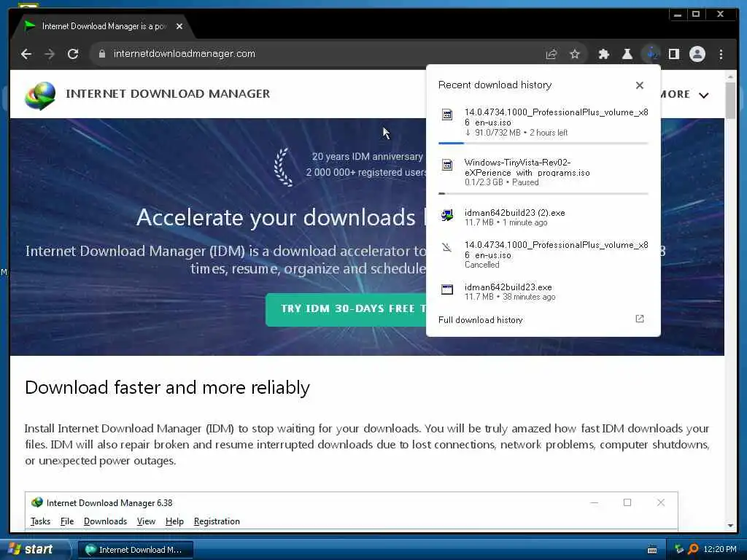Go back to the previous page in Chrome
Viewport: 747px width, 560px height.
pyautogui.click(x=26, y=54)
